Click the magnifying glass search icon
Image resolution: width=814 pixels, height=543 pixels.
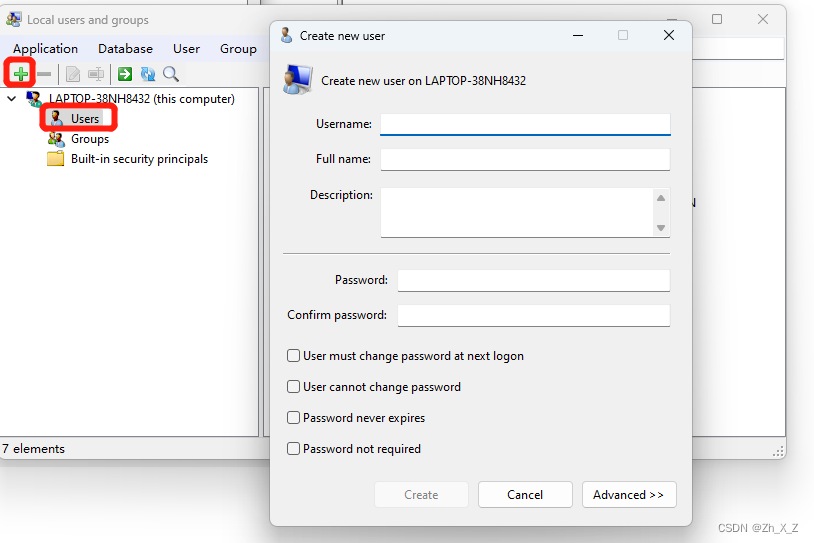tap(171, 74)
